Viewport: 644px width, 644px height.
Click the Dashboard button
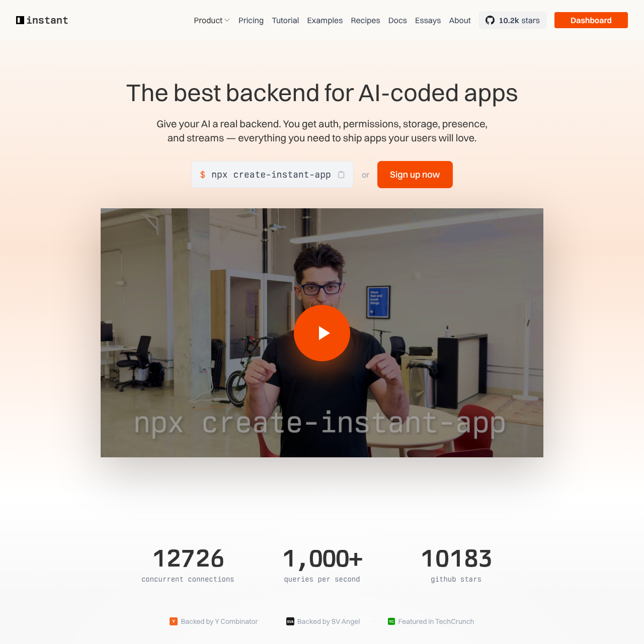[x=591, y=20]
